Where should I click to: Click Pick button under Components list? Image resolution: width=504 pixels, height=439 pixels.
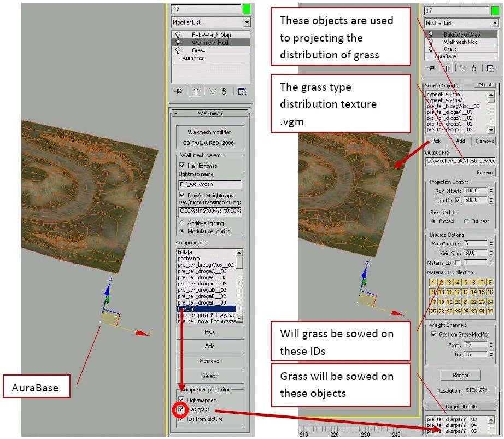[x=210, y=332]
